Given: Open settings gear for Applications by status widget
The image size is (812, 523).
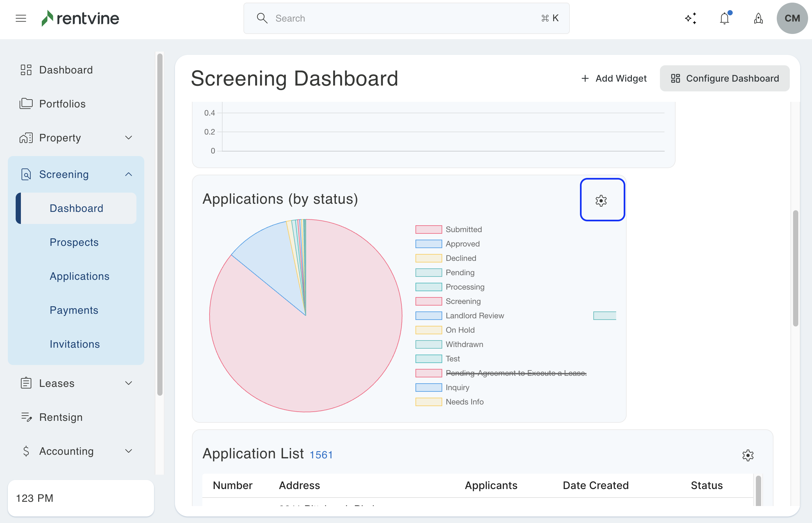Looking at the screenshot, I should coord(601,200).
